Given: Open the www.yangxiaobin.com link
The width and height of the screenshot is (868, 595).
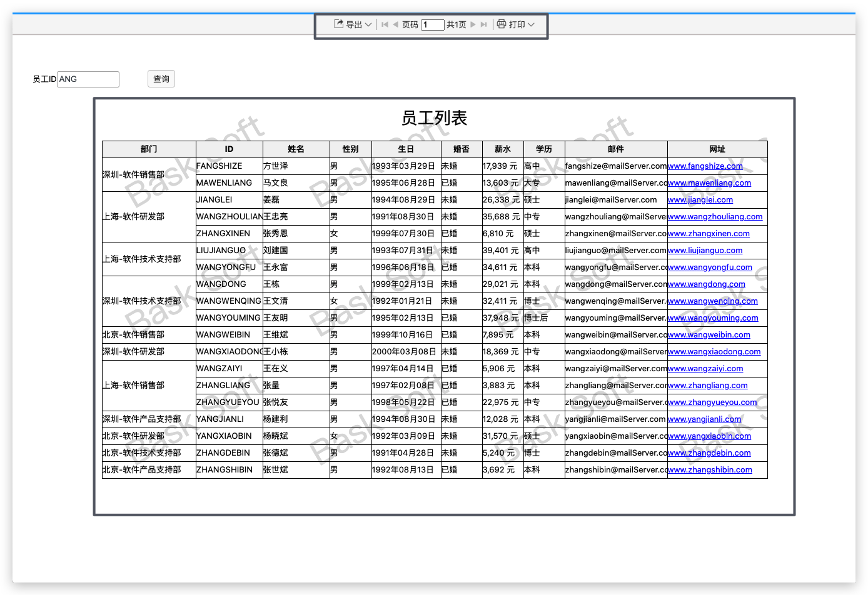Looking at the screenshot, I should point(709,436).
